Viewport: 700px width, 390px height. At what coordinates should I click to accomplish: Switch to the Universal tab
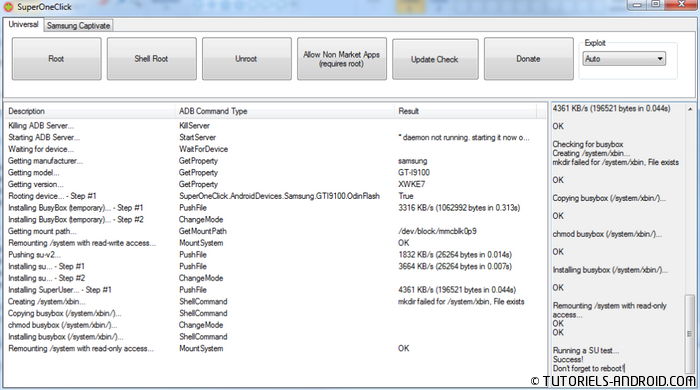click(23, 24)
